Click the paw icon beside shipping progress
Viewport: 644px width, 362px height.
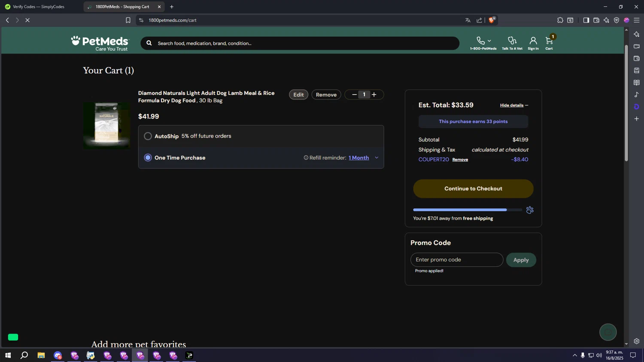tap(530, 210)
